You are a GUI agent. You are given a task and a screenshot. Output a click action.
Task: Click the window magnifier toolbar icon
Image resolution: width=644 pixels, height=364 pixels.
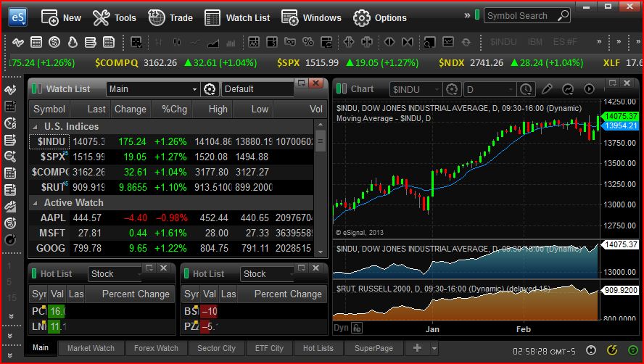point(429,42)
